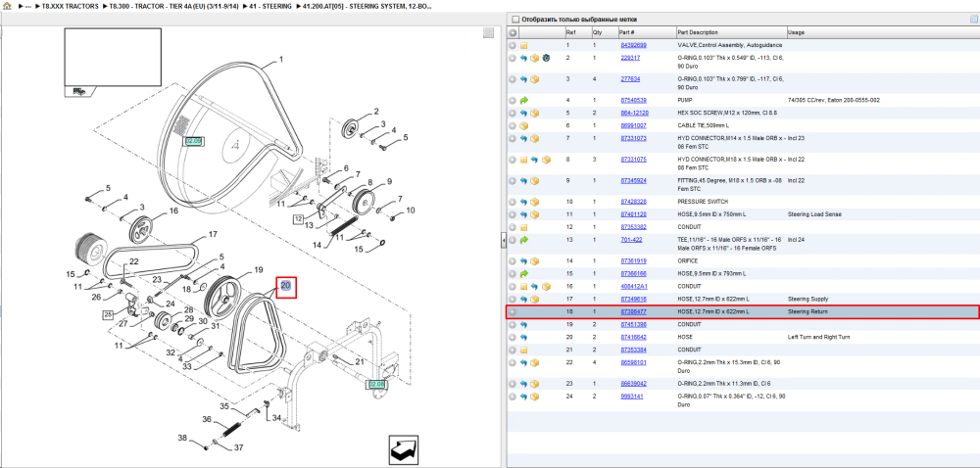
Task: Open the note icon for part 87353384
Action: (x=523, y=350)
